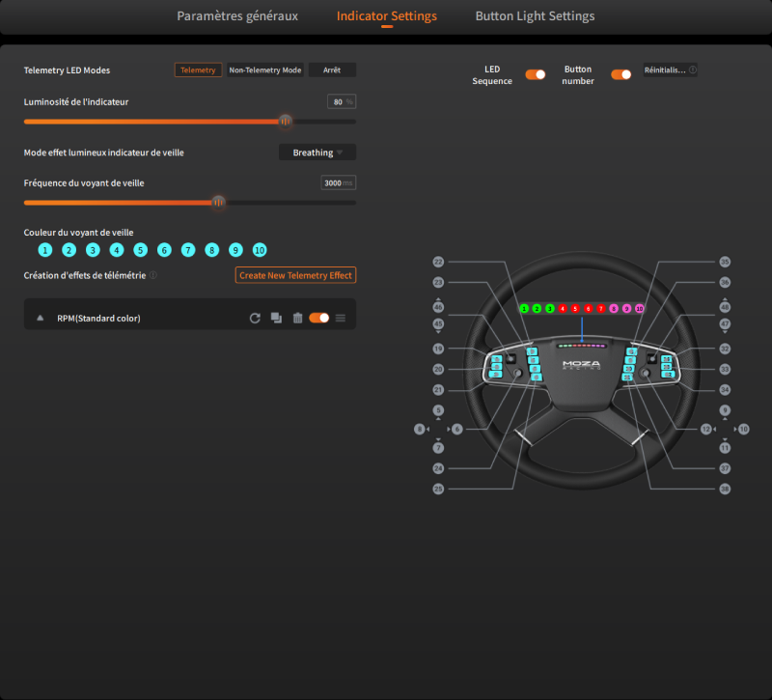
Task: Delete the RPM effect using the trash icon
Action: point(298,317)
